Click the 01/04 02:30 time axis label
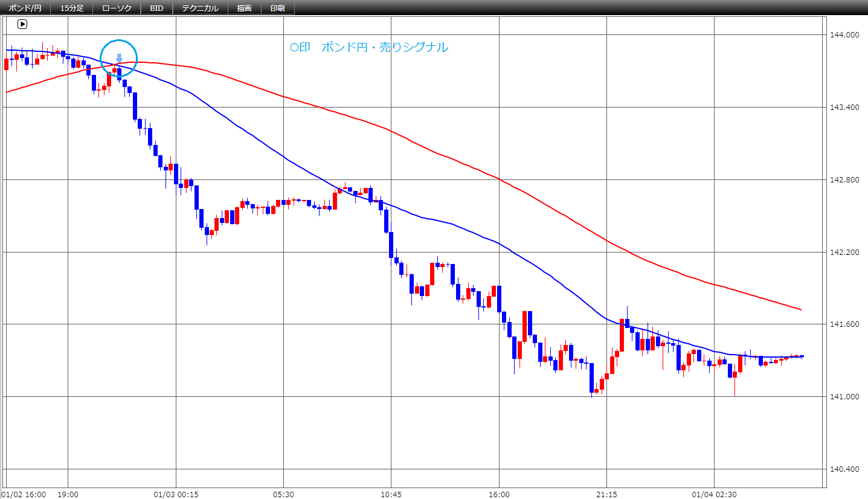The width and height of the screenshot is (868, 499). pyautogui.click(x=714, y=494)
